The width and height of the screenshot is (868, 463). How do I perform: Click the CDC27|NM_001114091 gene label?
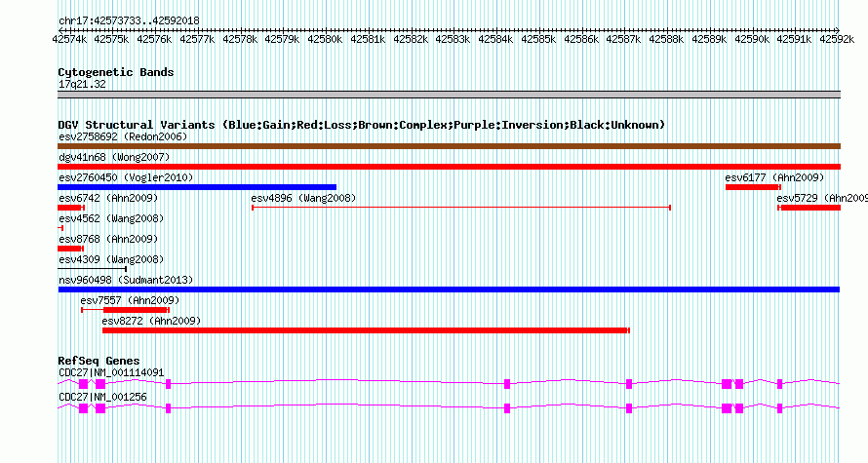(111, 372)
